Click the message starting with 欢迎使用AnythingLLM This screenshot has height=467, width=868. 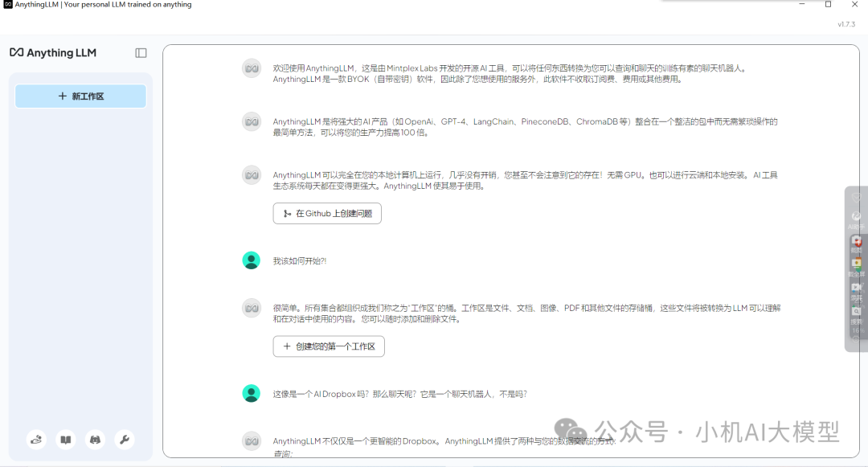[510, 74]
